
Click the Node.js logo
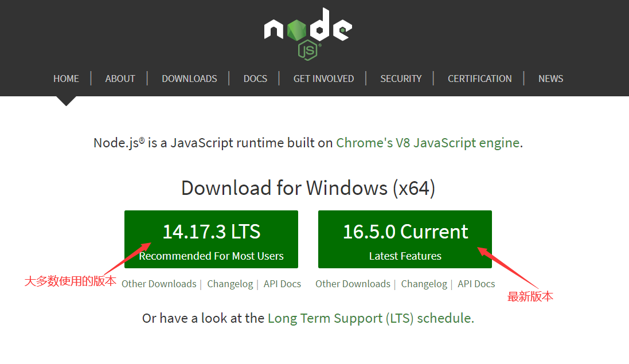click(x=308, y=34)
